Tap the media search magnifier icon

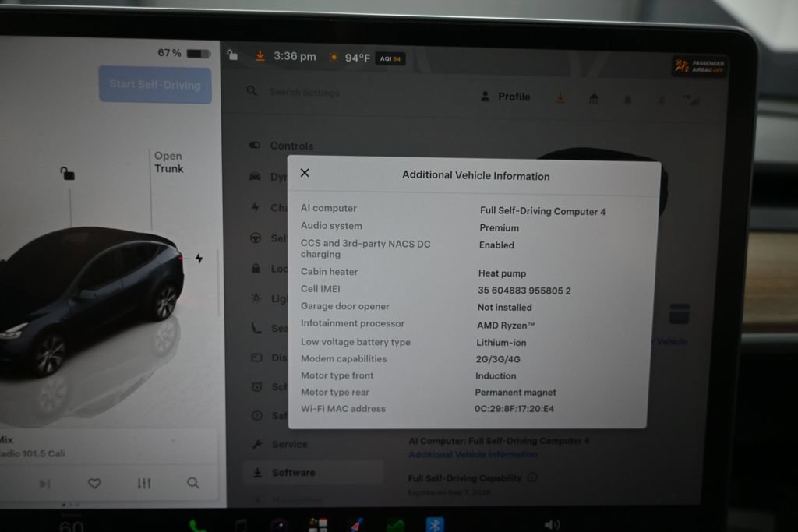(x=193, y=483)
